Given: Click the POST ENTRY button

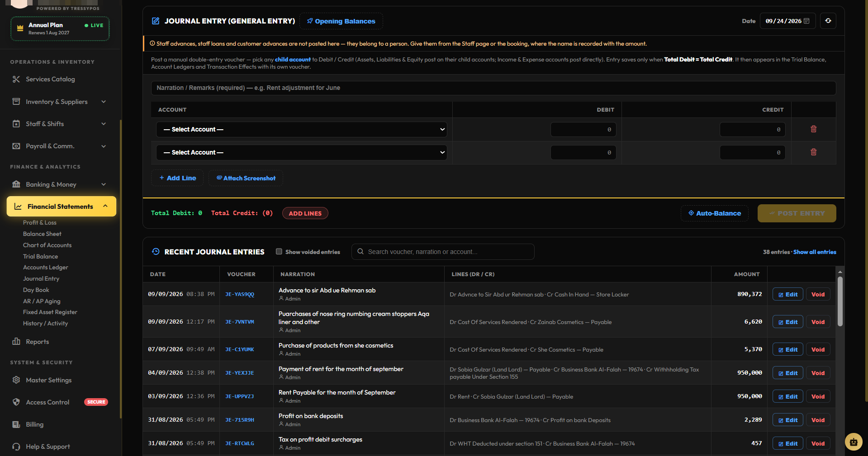Looking at the screenshot, I should [797, 213].
